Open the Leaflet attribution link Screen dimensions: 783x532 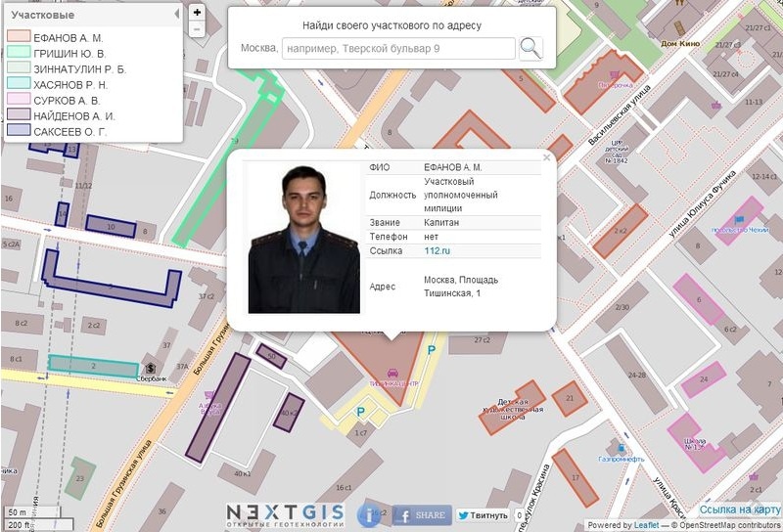pos(645,525)
